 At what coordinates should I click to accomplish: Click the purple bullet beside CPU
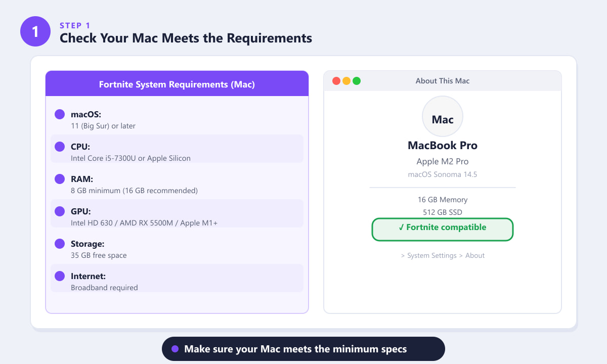click(60, 147)
